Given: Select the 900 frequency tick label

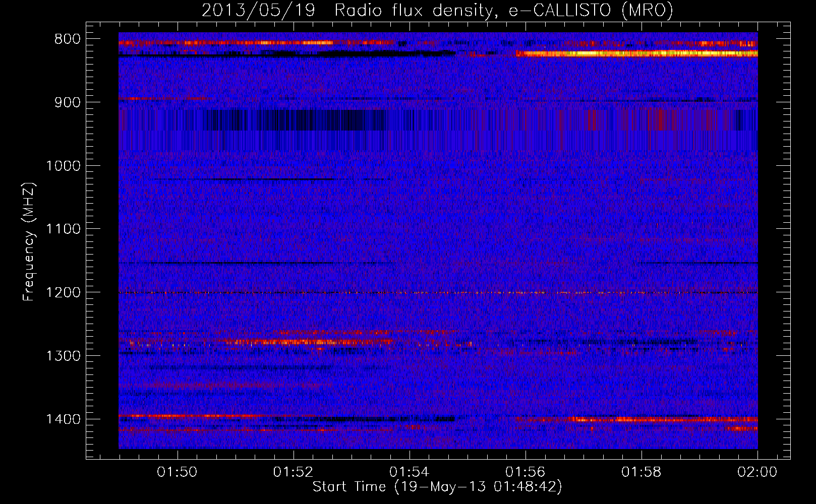Looking at the screenshot, I should click(x=67, y=102).
